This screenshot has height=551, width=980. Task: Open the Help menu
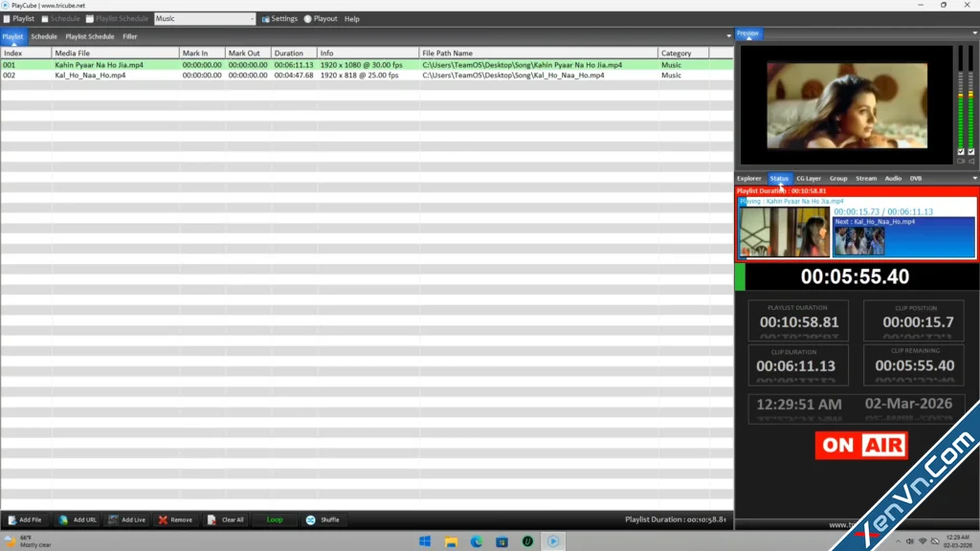tap(352, 19)
